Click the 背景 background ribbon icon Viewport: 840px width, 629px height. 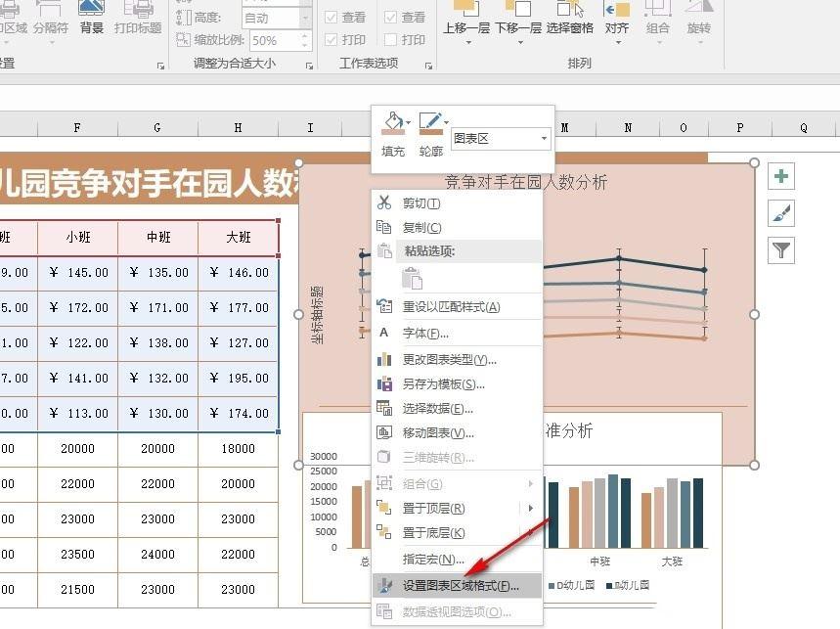[92, 9]
